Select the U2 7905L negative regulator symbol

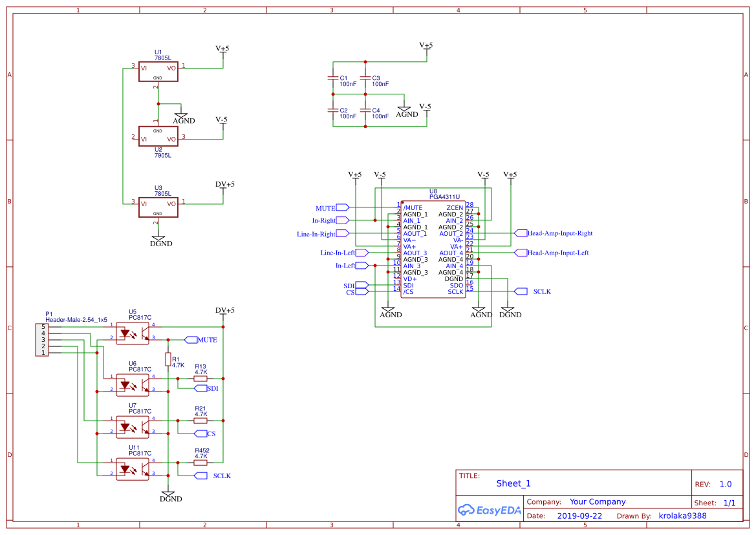pyautogui.click(x=158, y=137)
